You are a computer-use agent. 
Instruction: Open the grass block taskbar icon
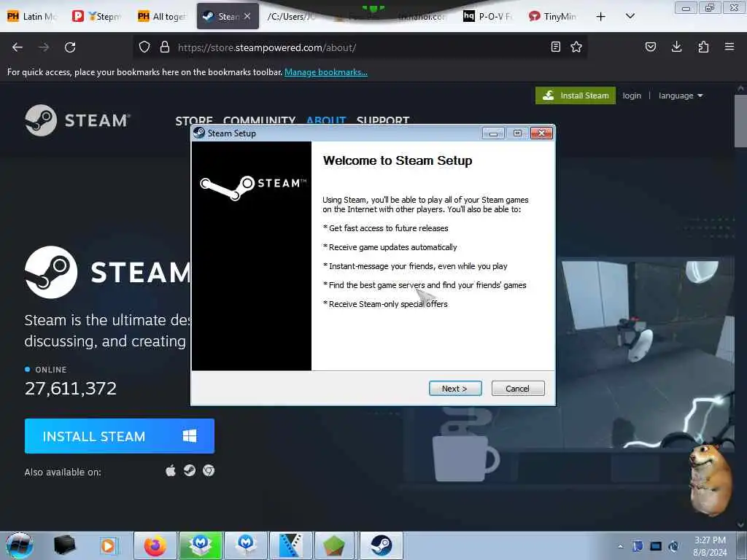pyautogui.click(x=336, y=545)
